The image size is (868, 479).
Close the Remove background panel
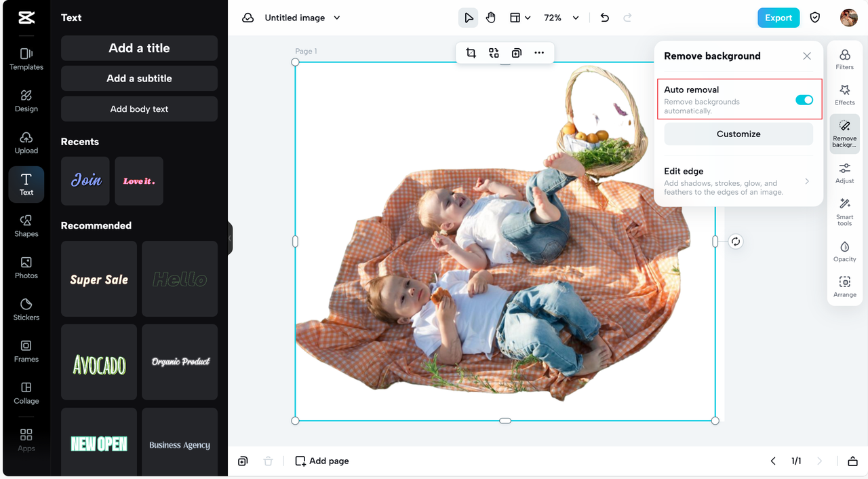[807, 56]
